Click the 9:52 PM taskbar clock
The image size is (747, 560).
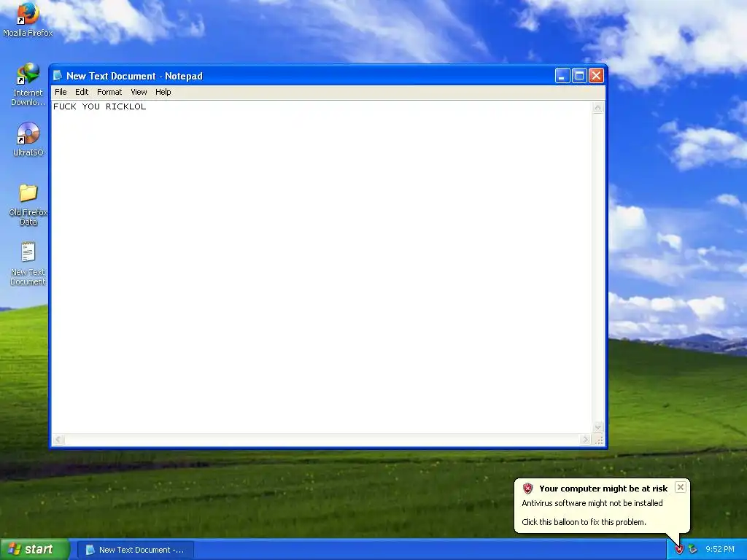(719, 550)
